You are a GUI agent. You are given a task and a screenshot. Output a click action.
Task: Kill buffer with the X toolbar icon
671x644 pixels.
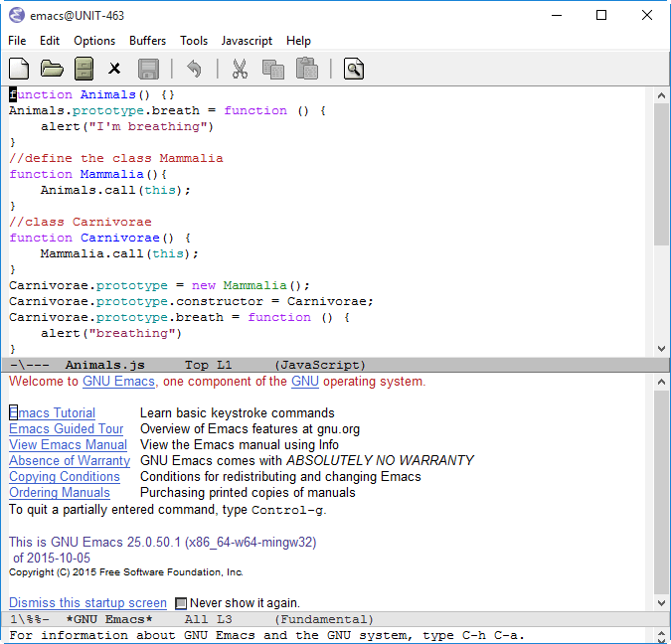(114, 69)
